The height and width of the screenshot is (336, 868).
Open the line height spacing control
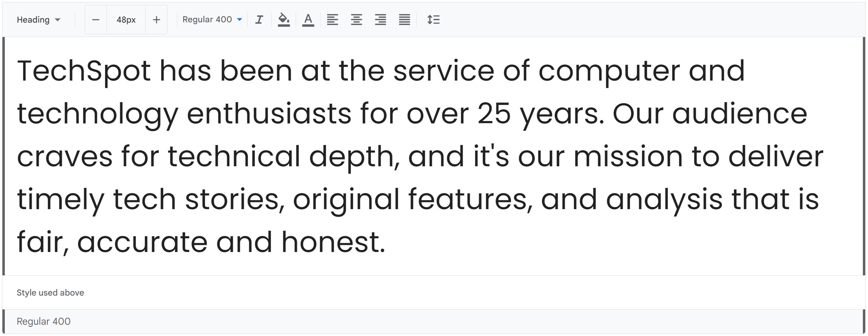point(433,20)
